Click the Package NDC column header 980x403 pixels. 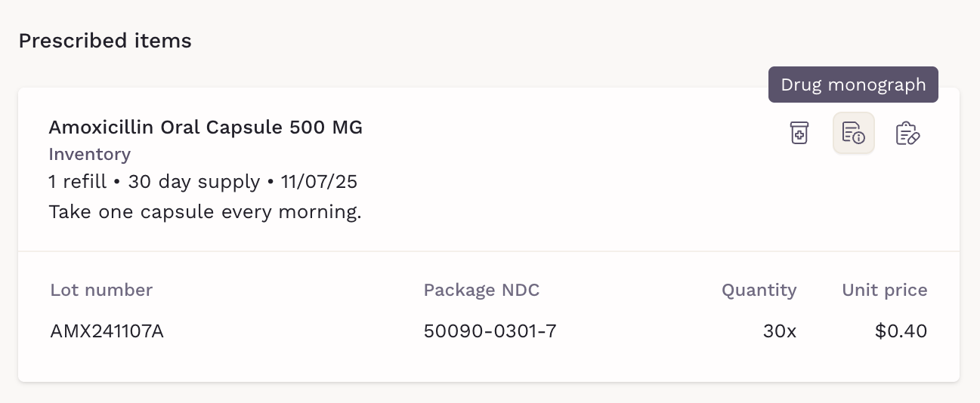481,291
